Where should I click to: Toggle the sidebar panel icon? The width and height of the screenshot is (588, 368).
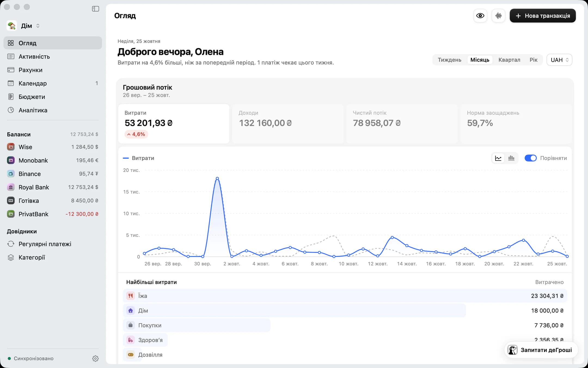coord(96,9)
